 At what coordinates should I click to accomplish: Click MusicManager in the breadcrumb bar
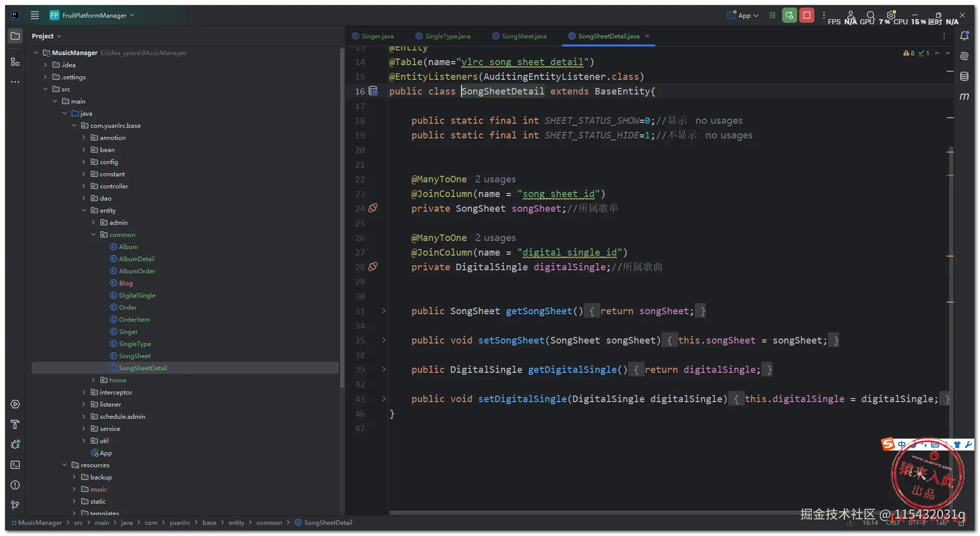pyautogui.click(x=39, y=522)
